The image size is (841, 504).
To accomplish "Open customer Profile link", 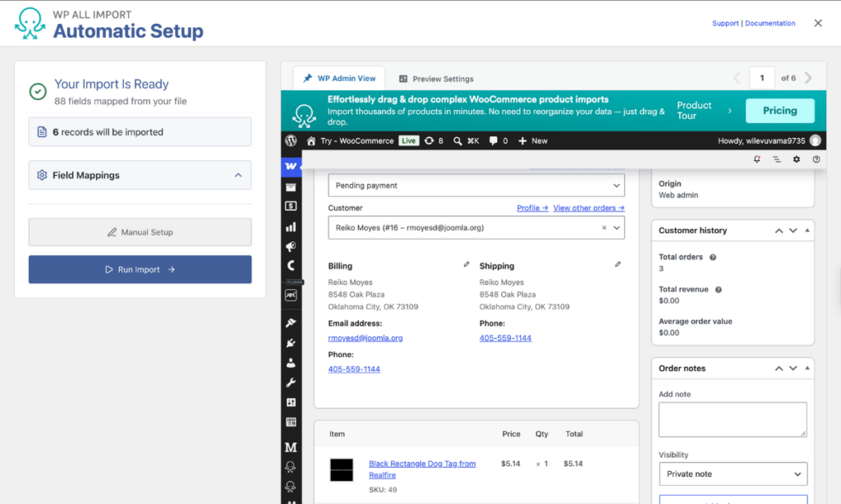I will (x=532, y=208).
